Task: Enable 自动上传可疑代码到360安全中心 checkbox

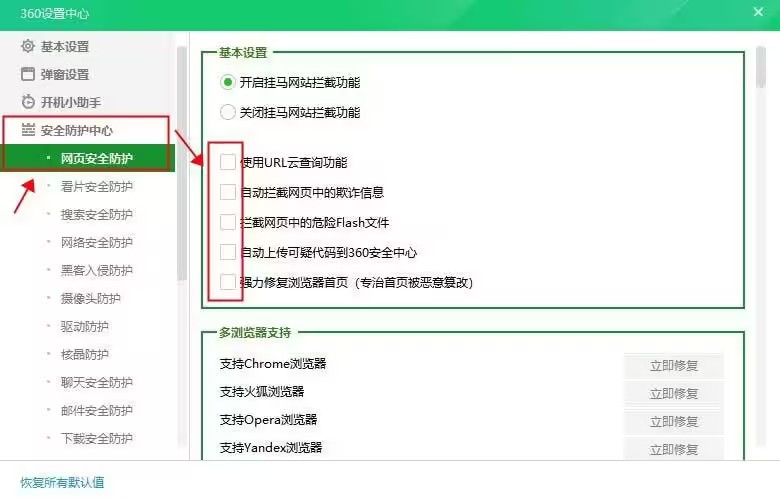Action: pyautogui.click(x=228, y=252)
